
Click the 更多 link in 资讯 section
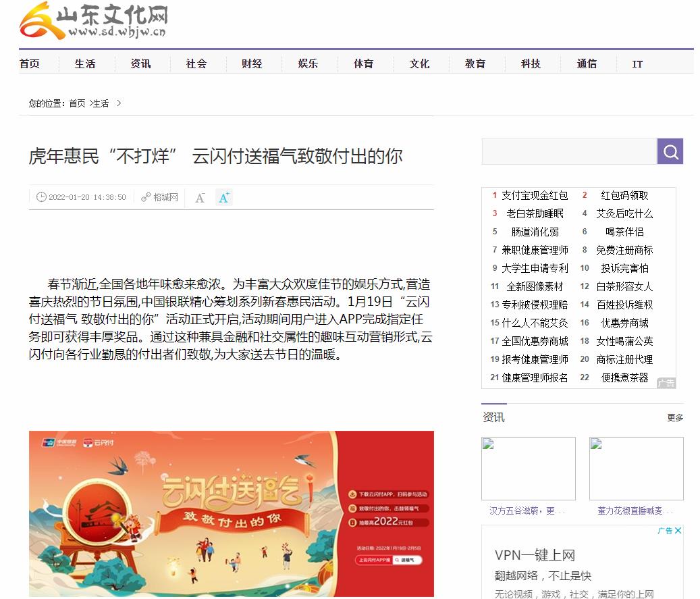coord(675,417)
